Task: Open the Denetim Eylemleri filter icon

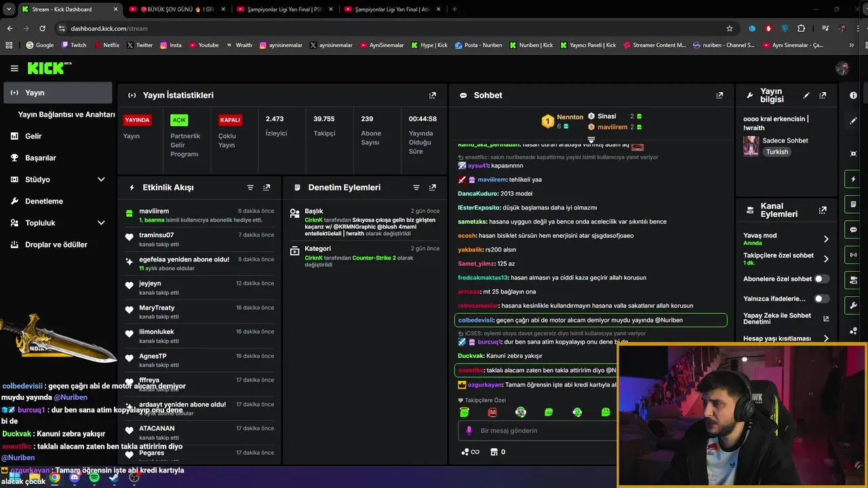Action: [x=416, y=188]
